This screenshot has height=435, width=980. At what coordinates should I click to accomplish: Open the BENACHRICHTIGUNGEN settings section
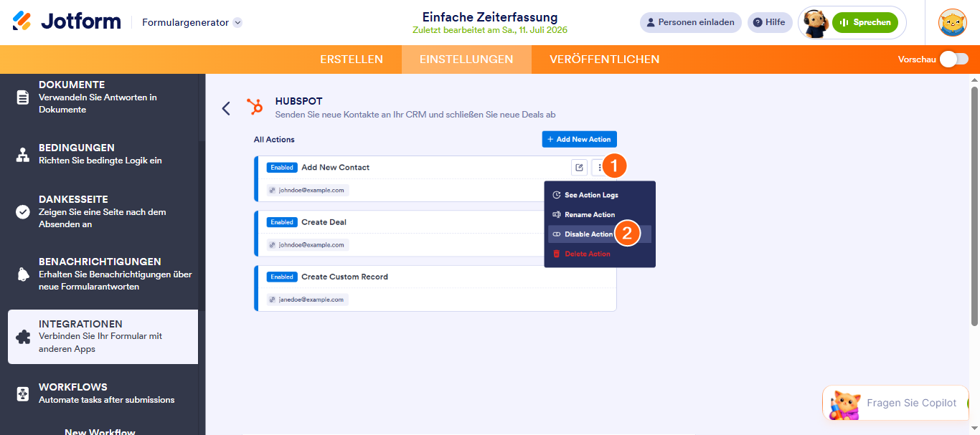(103, 274)
